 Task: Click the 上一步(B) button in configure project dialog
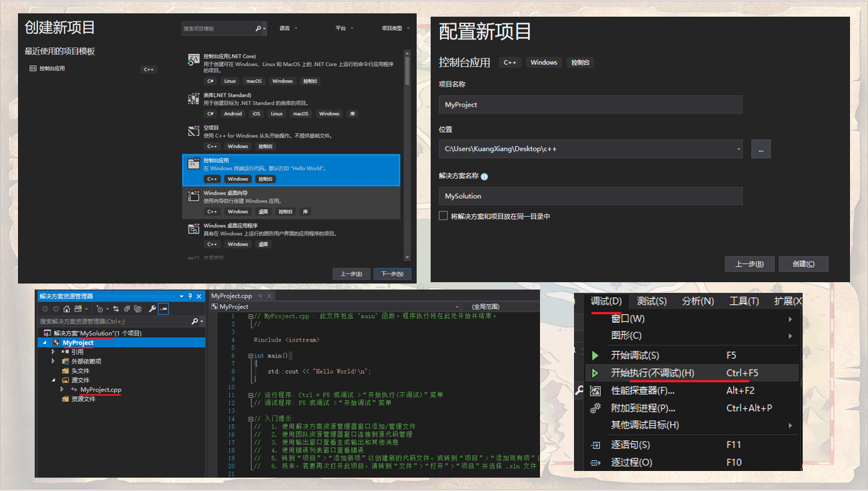[x=750, y=264]
